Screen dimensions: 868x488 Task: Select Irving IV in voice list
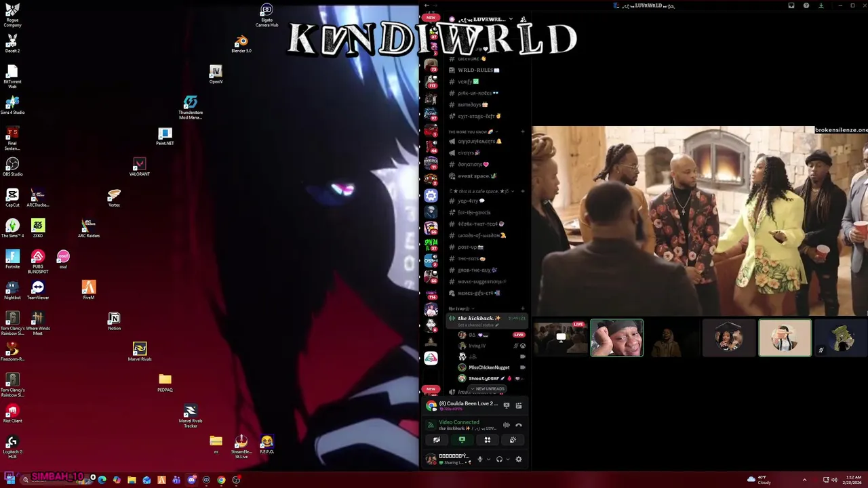(477, 346)
